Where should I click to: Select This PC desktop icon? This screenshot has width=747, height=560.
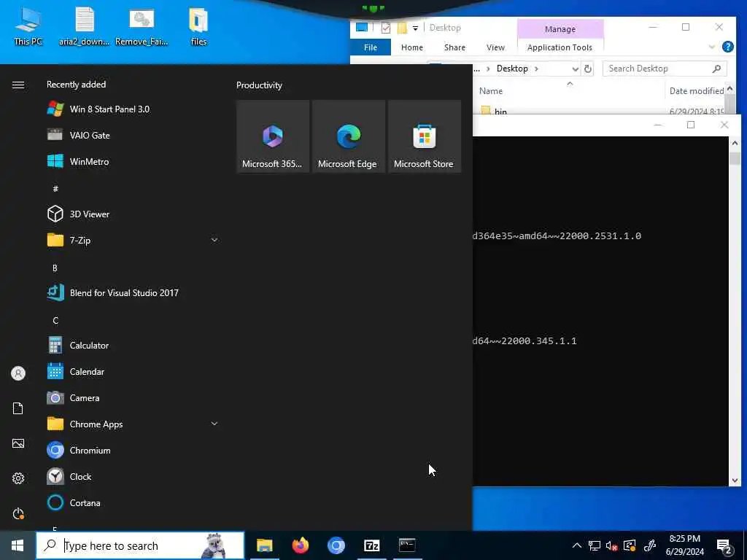(28, 27)
